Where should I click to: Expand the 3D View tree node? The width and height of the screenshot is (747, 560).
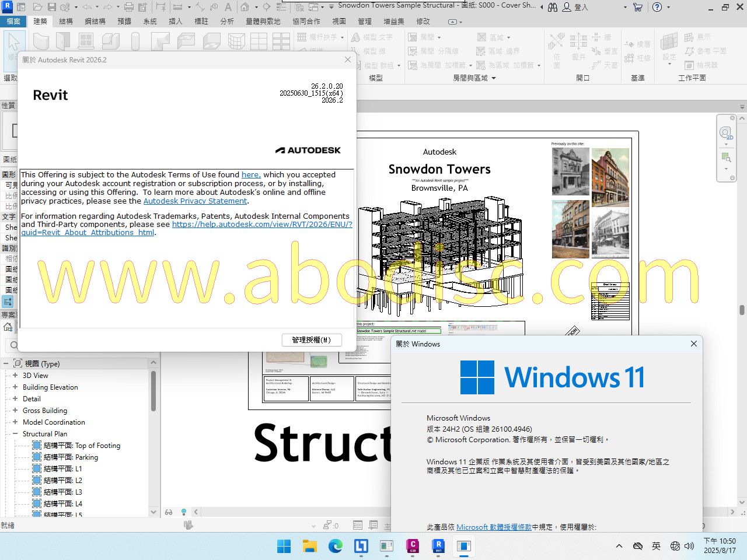pos(15,376)
